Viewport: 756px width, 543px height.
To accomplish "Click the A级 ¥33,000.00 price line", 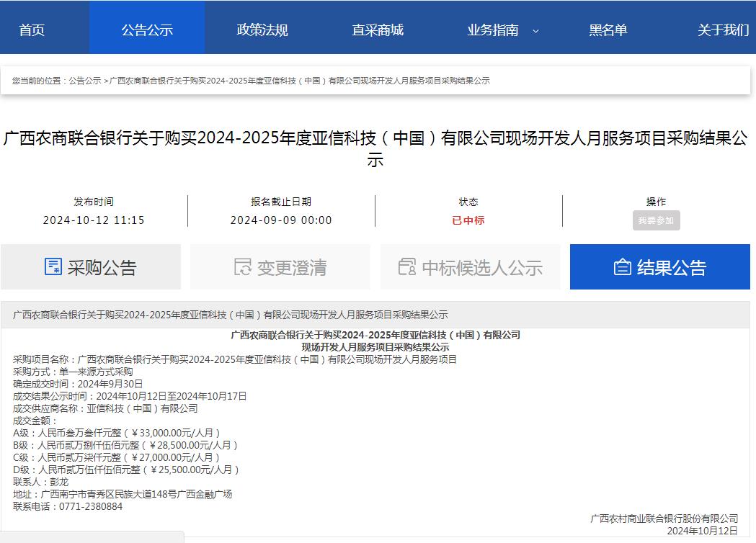I will click(x=116, y=433).
